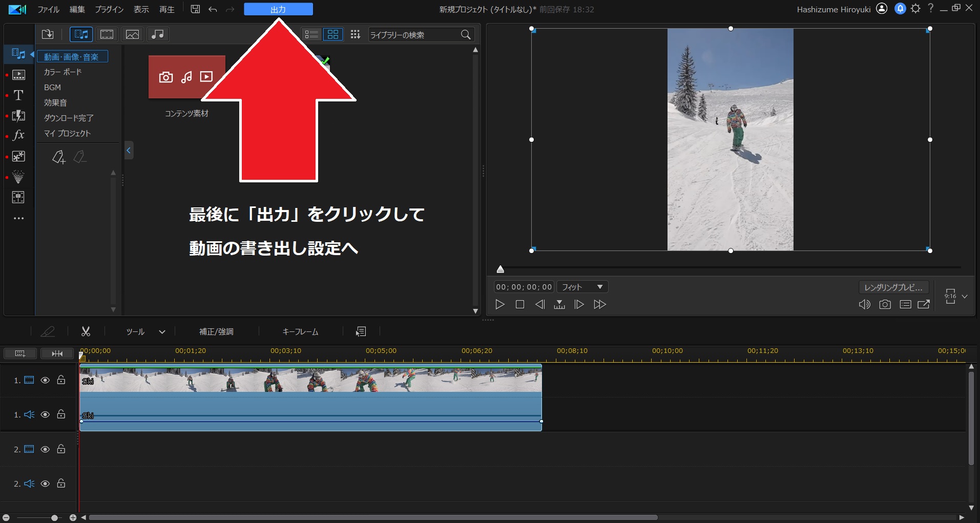This screenshot has height=523, width=980.
Task: Select the ダウンロード完了 category
Action: click(69, 118)
